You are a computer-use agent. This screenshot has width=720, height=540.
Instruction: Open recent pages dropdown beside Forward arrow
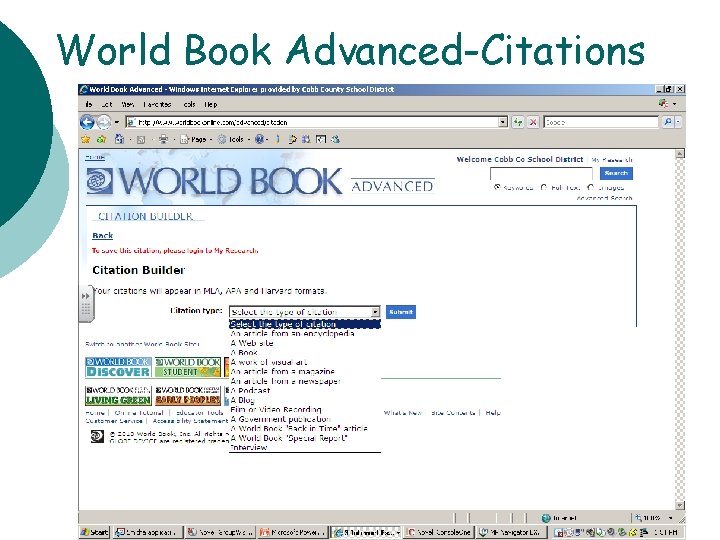pos(117,122)
